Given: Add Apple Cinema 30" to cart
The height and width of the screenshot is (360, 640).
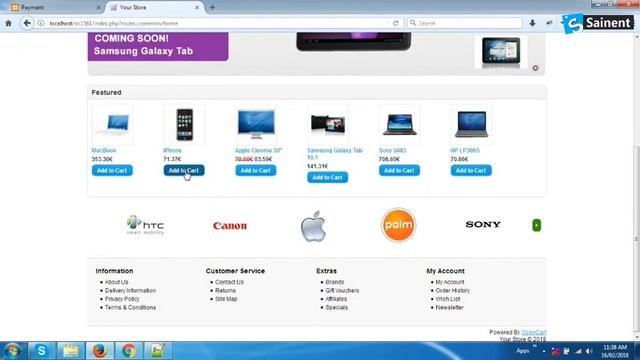Looking at the screenshot, I should tap(256, 170).
